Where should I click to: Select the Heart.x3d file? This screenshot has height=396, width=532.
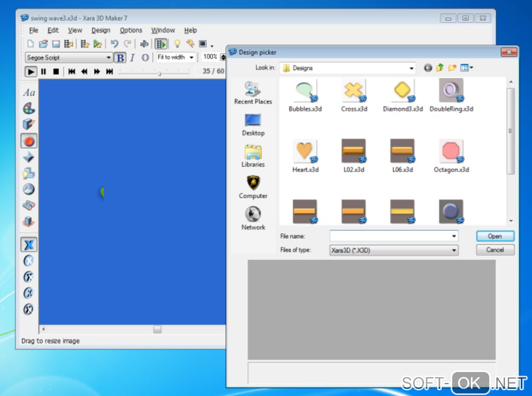click(305, 156)
